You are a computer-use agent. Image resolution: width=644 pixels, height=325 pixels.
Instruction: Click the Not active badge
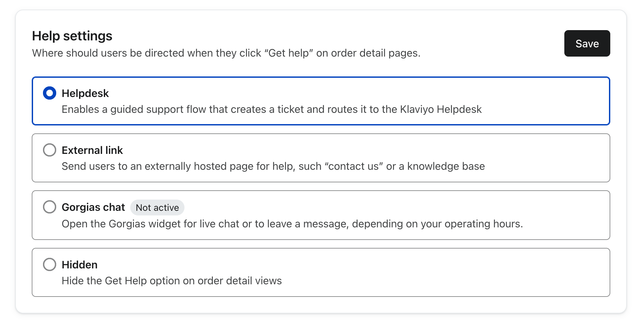157,208
